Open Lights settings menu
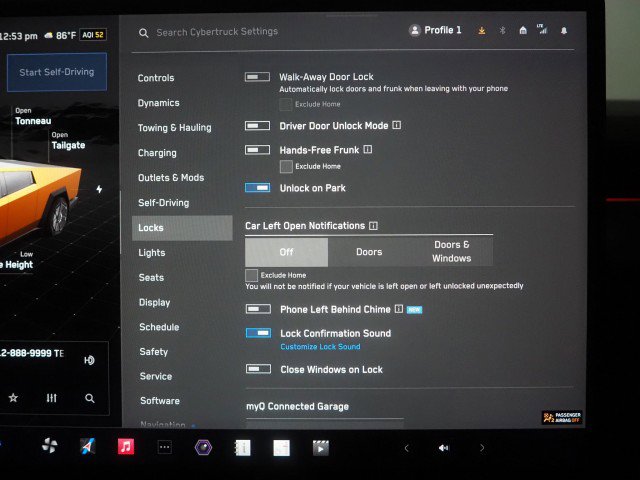The width and height of the screenshot is (640, 480). click(x=152, y=253)
